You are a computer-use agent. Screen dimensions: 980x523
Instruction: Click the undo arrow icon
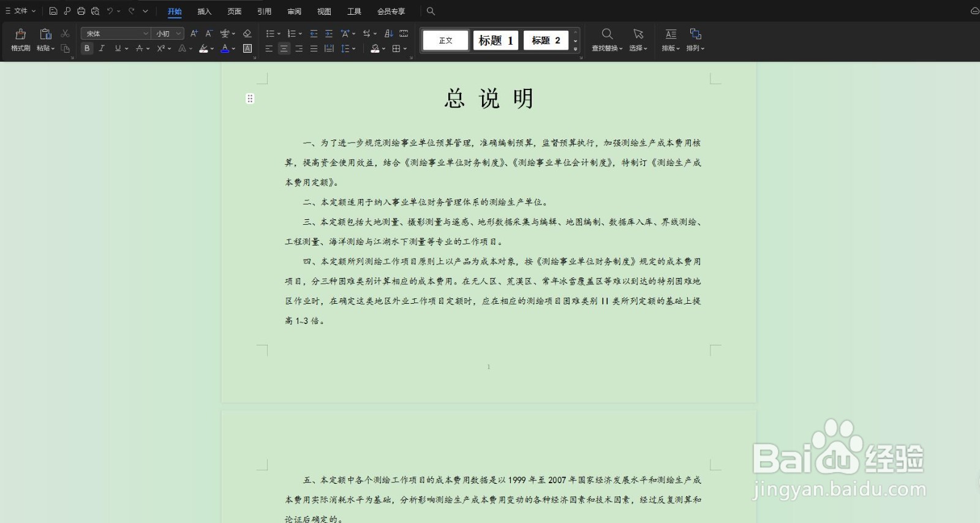coord(110,11)
